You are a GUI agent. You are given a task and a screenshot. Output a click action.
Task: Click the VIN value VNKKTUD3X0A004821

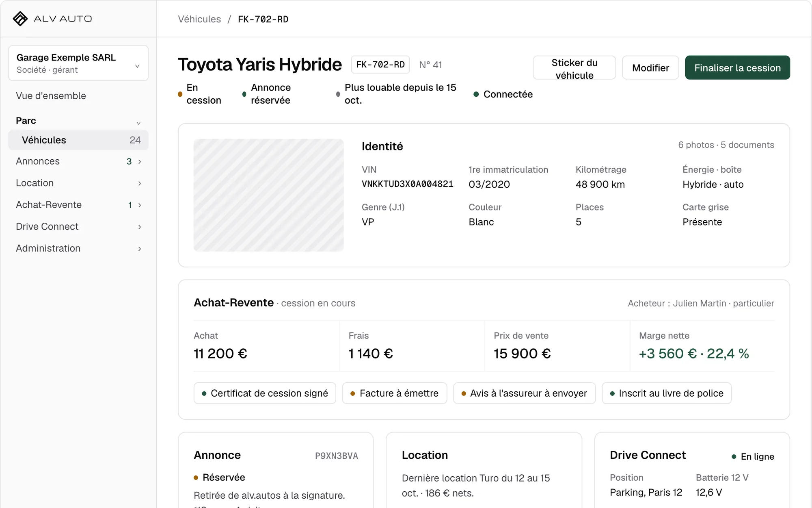click(x=407, y=184)
